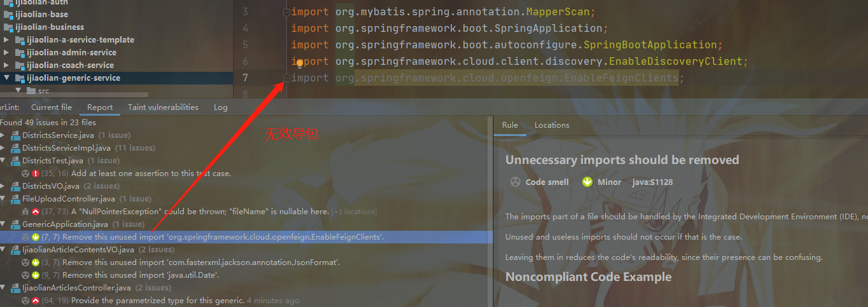
Task: Collapse the src folder
Action: click(x=18, y=91)
